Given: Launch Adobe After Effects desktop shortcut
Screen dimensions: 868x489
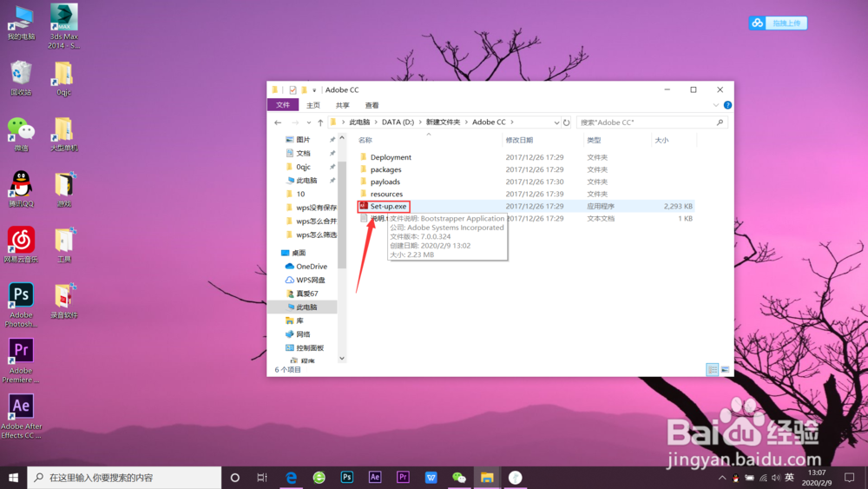Looking at the screenshot, I should click(x=21, y=415).
